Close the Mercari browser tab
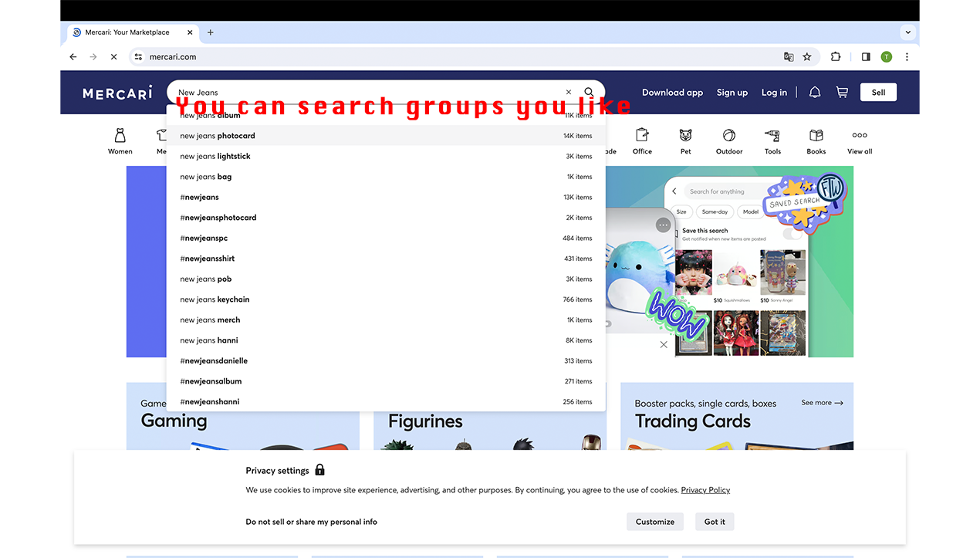 (191, 32)
